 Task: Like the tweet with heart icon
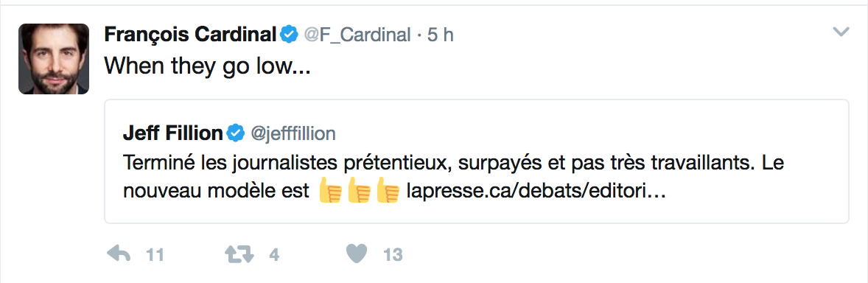(357, 255)
